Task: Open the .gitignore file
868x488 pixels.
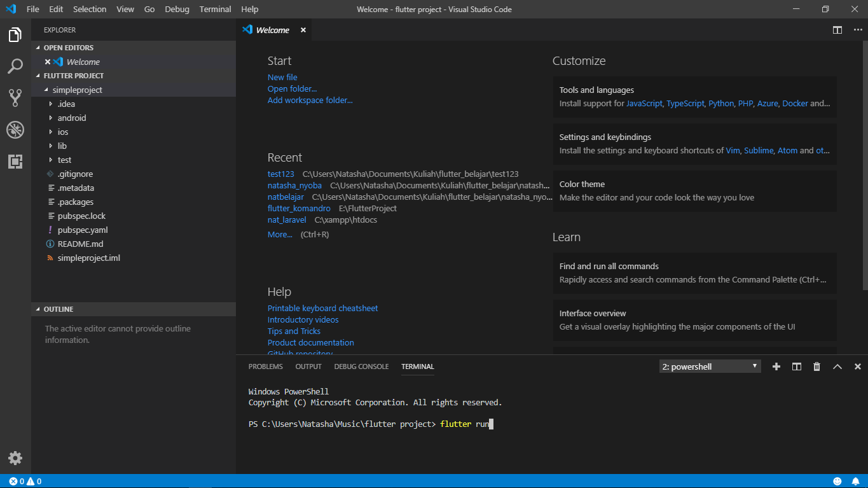Action: pos(134,174)
